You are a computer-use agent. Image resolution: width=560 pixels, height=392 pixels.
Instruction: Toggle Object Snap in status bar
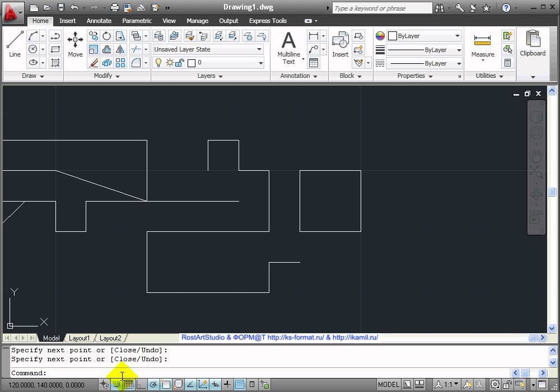166,385
